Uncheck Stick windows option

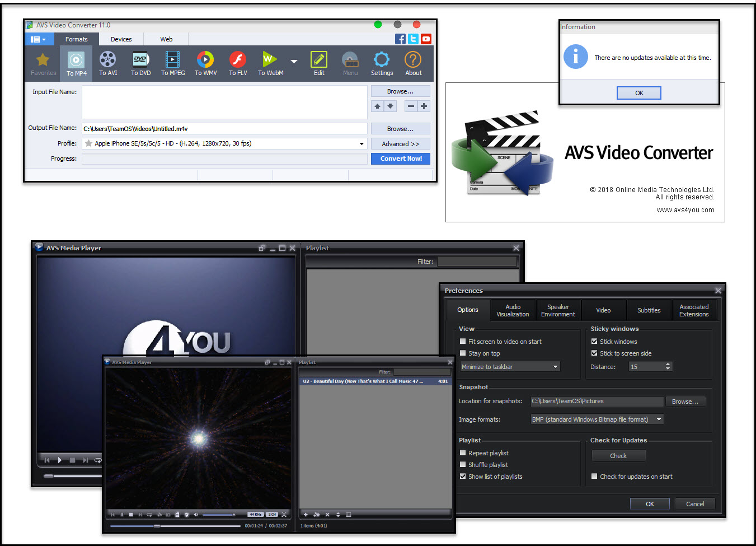pos(594,341)
